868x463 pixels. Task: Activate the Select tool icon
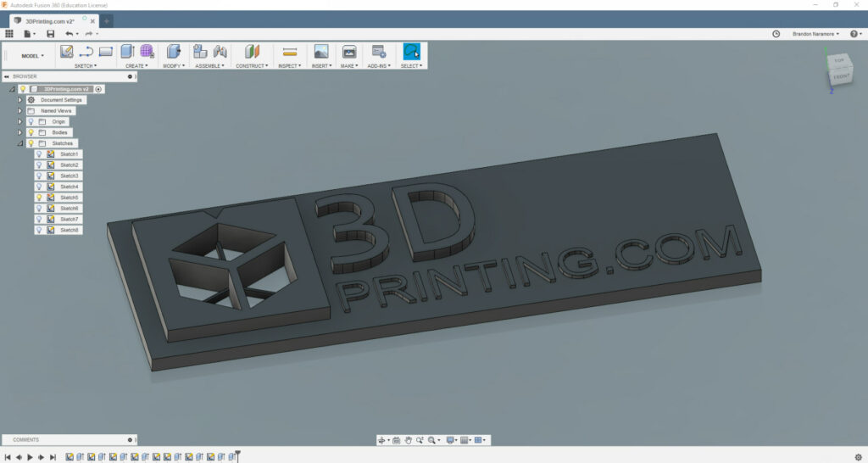point(411,52)
